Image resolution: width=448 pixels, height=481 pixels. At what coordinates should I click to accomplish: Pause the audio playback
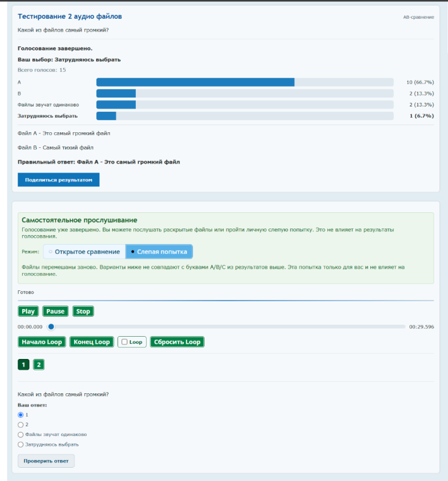[x=55, y=311]
